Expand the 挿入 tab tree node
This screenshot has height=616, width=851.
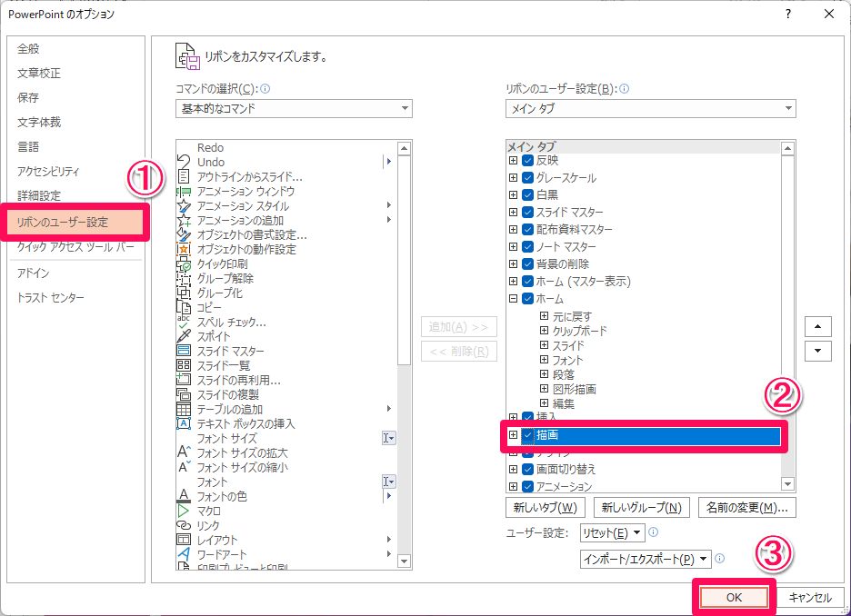click(512, 417)
